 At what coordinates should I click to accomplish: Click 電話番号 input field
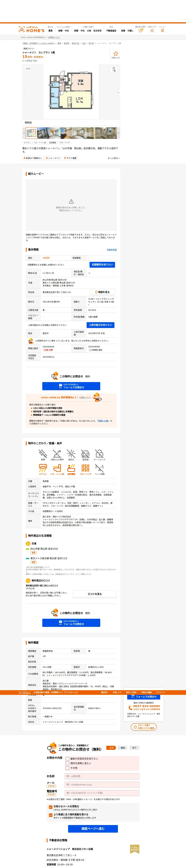pyautogui.click(x=102, y=793)
